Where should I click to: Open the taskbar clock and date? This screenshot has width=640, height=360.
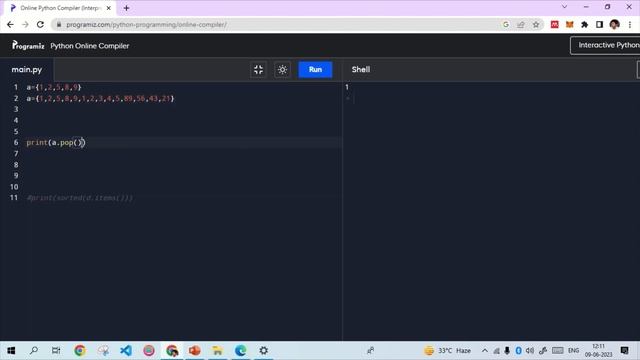(599, 351)
